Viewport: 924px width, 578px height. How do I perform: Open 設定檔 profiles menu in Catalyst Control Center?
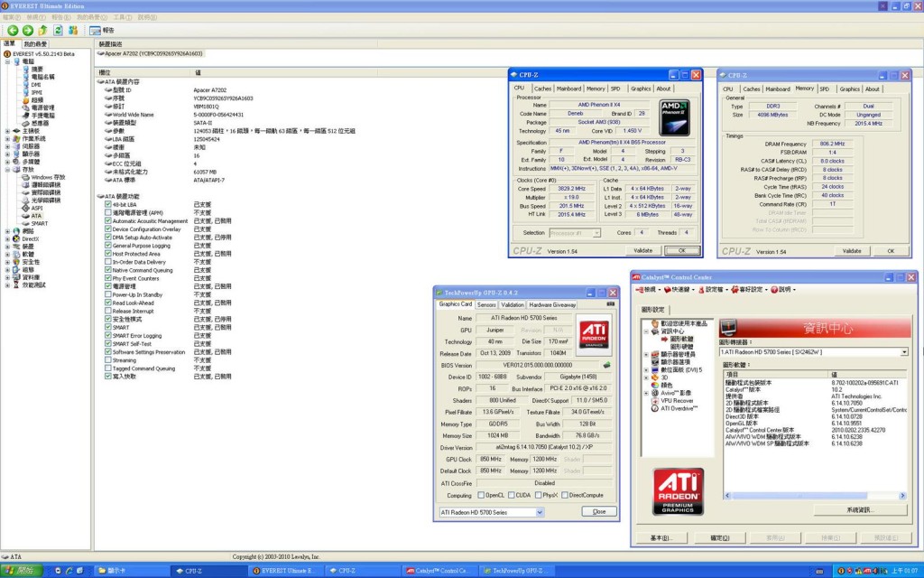(713, 290)
